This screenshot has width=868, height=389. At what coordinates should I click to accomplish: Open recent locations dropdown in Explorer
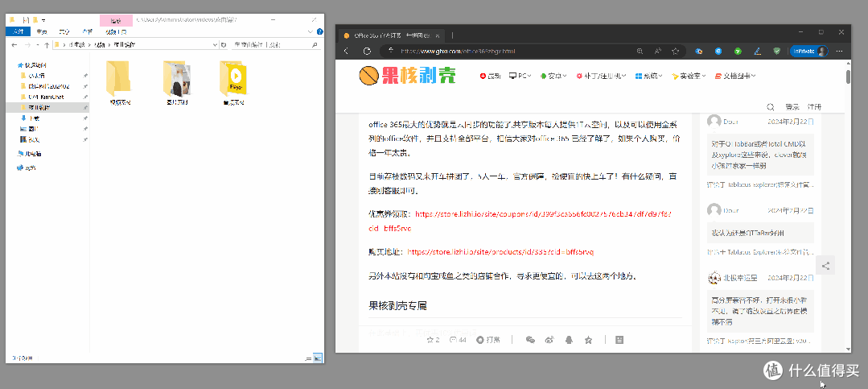click(37, 44)
